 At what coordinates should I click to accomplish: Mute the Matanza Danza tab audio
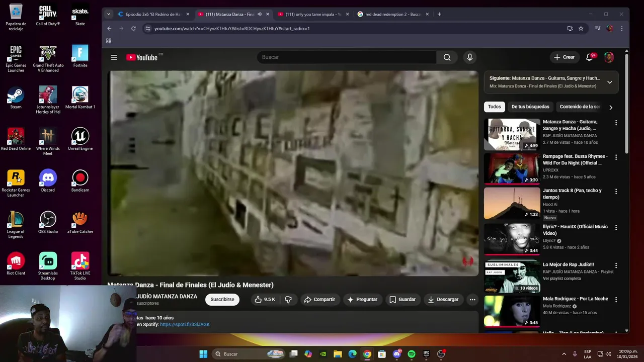pos(260,14)
